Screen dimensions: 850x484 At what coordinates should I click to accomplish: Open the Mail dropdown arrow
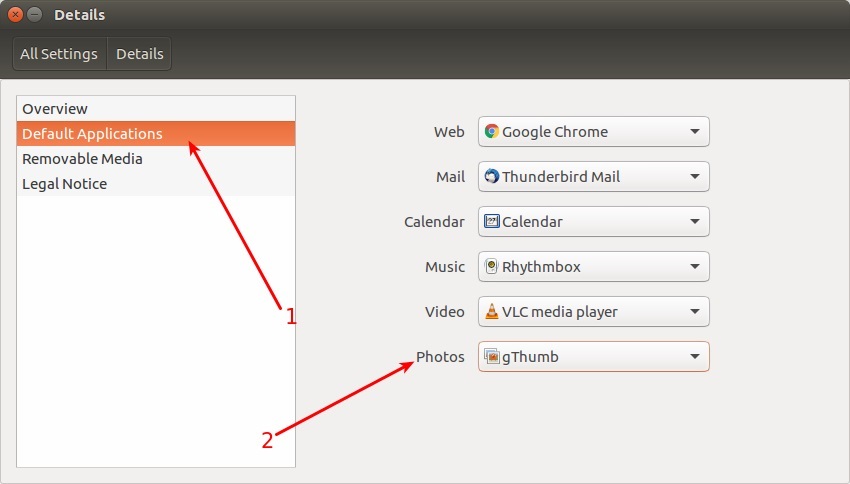click(694, 177)
